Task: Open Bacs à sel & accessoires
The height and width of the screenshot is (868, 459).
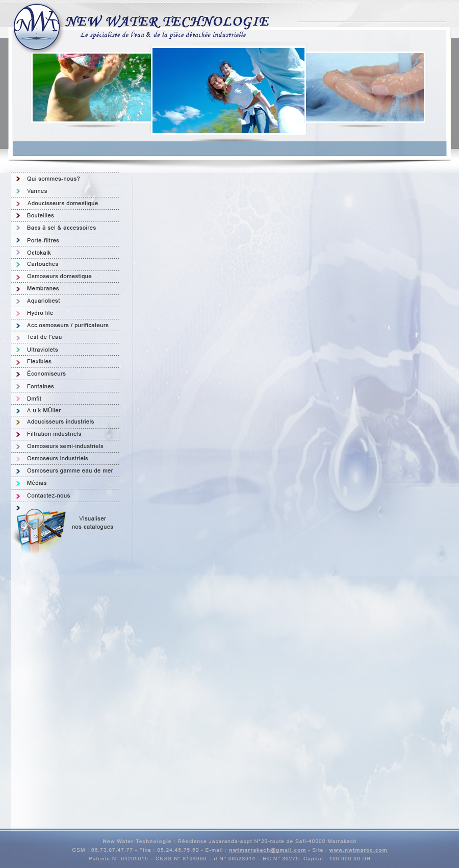Action: pyautogui.click(x=61, y=228)
